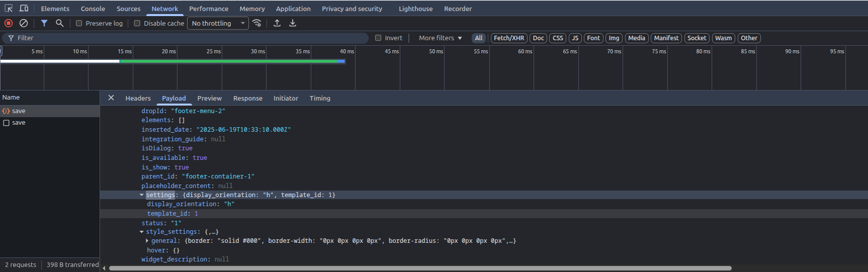868x272 pixels.
Task: Open Privacy and security panel
Action: tap(352, 9)
